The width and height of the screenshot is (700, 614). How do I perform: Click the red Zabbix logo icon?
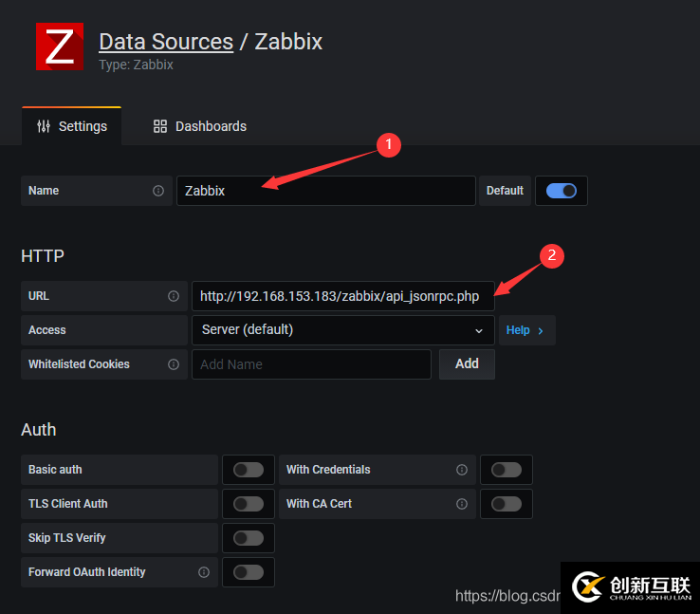tap(60, 47)
